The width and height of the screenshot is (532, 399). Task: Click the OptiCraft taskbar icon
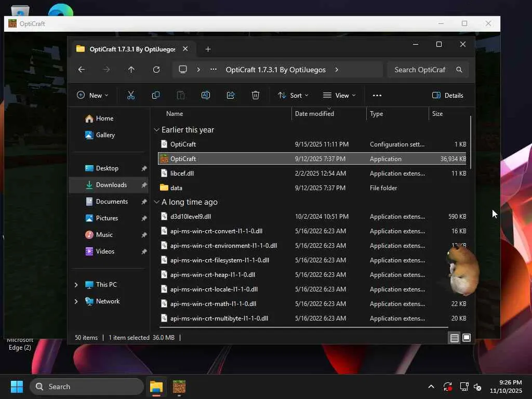click(x=179, y=387)
